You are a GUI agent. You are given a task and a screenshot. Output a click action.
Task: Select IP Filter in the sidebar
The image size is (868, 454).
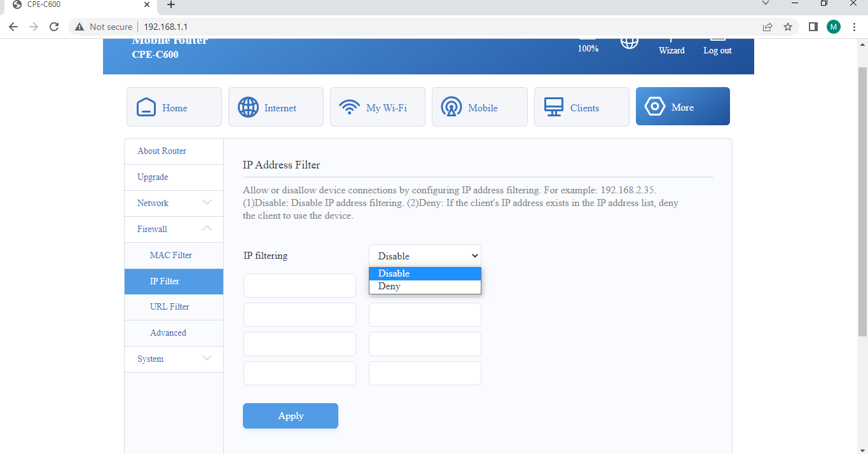tap(174, 281)
